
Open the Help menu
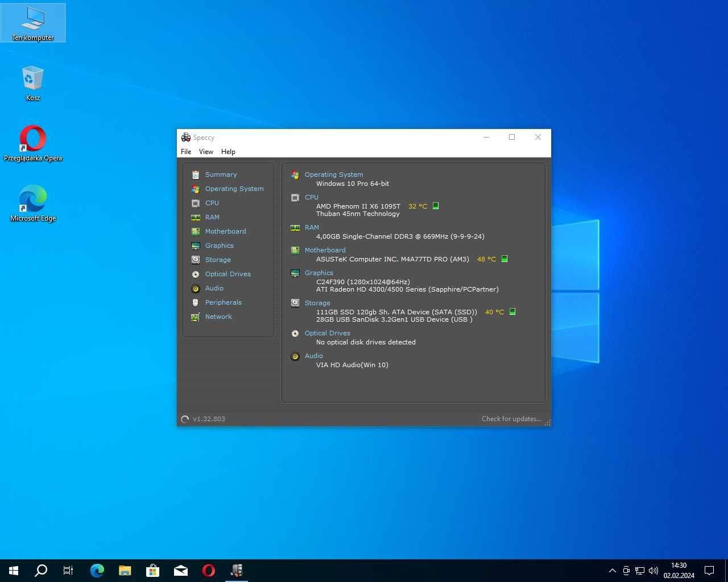(x=228, y=152)
